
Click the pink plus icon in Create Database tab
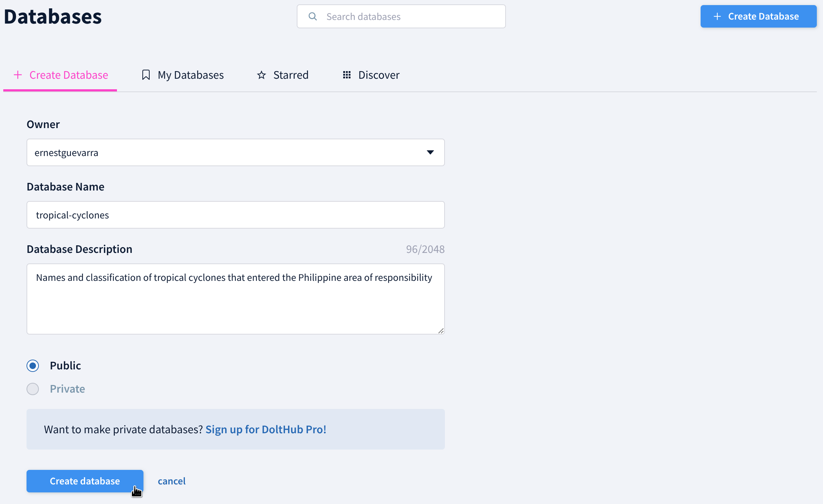(18, 75)
